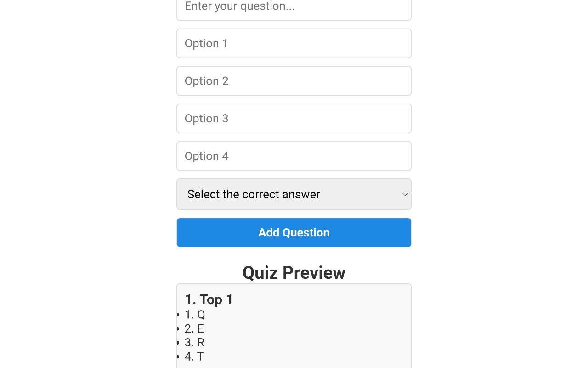Click answer choice 'Q' in the preview
The width and height of the screenshot is (588, 368).
(x=194, y=314)
